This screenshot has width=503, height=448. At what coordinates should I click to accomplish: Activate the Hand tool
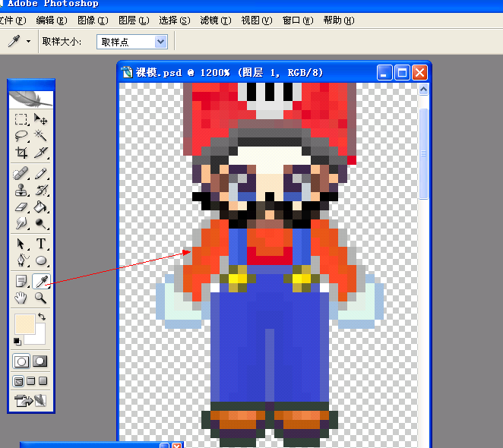pos(21,298)
